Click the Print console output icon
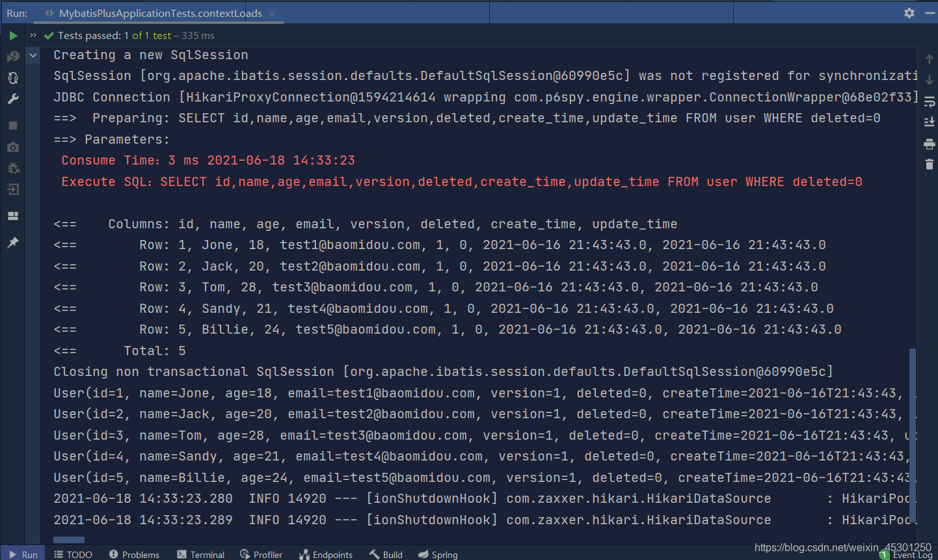 929,144
